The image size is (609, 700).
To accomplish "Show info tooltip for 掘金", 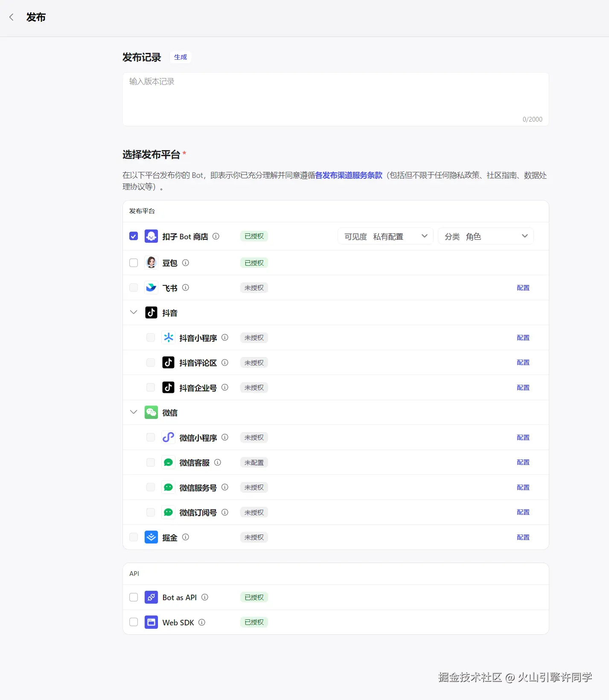I will click(x=186, y=537).
